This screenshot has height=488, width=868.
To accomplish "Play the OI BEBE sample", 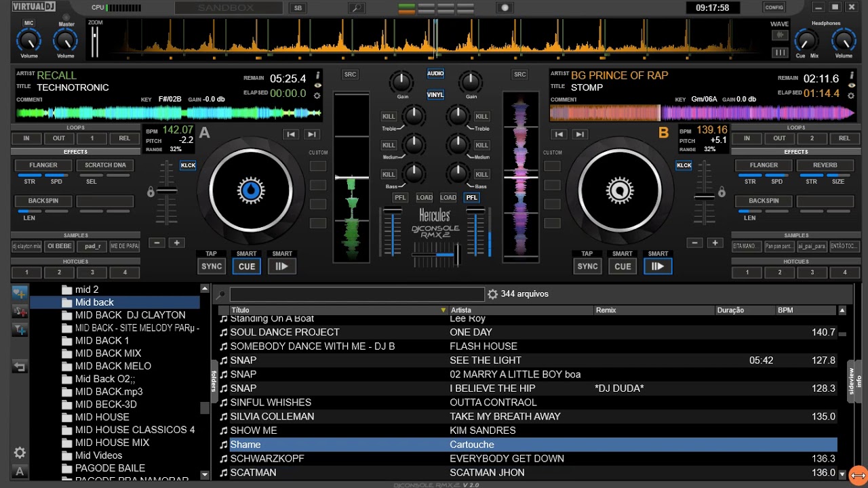I will (60, 247).
